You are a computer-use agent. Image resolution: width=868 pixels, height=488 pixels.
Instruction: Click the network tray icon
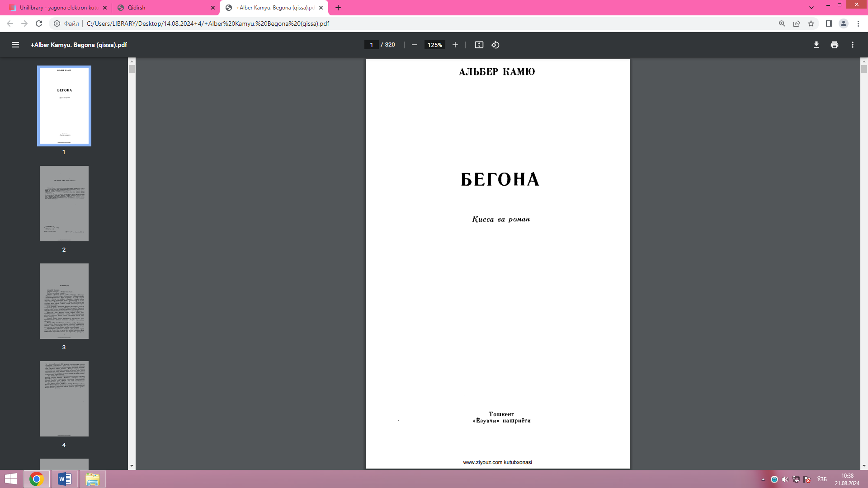coord(796,479)
